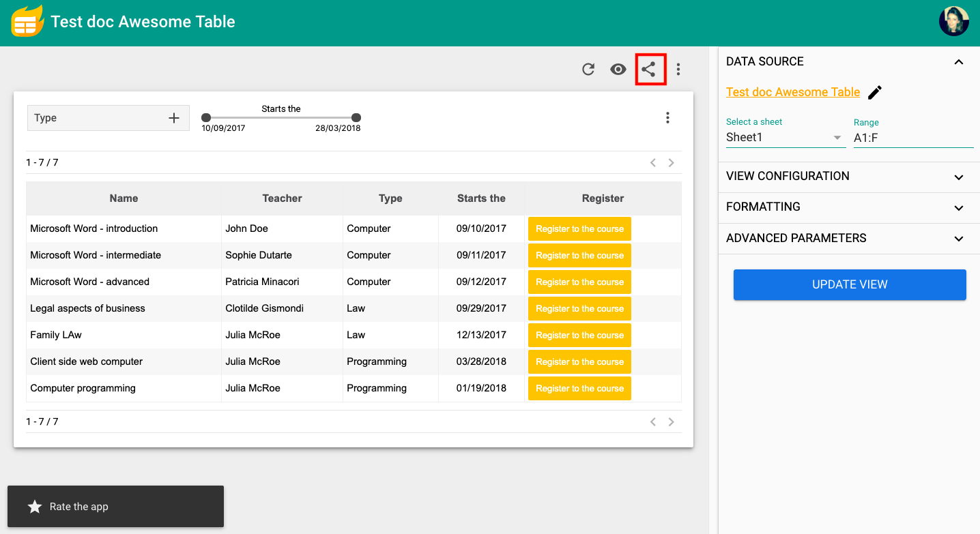Open the three-dot menu beside the share icon
Screen dimensions: 980x534
click(678, 69)
